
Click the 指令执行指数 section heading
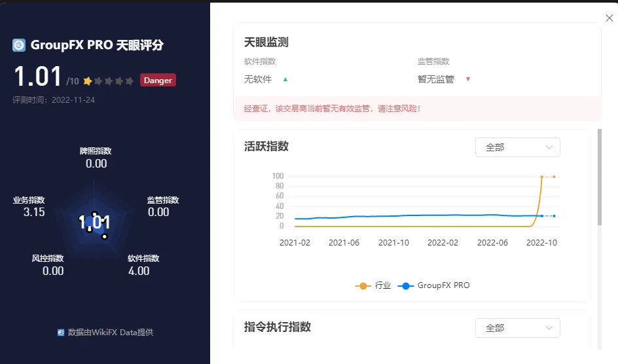(x=278, y=327)
